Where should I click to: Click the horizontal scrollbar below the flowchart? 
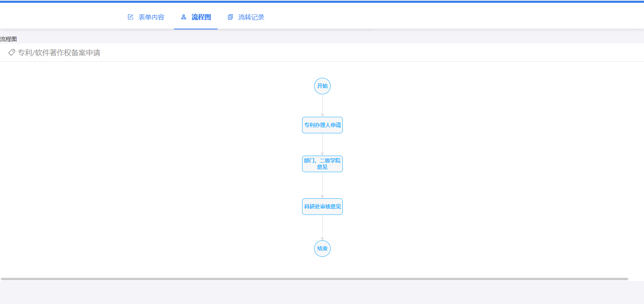[314, 279]
